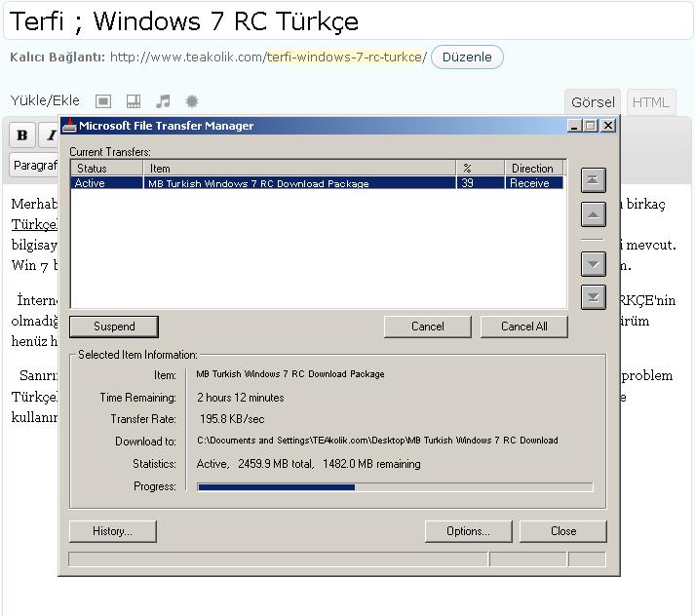Click the Item column header
Screen dimensions: 695x616
pos(299,169)
